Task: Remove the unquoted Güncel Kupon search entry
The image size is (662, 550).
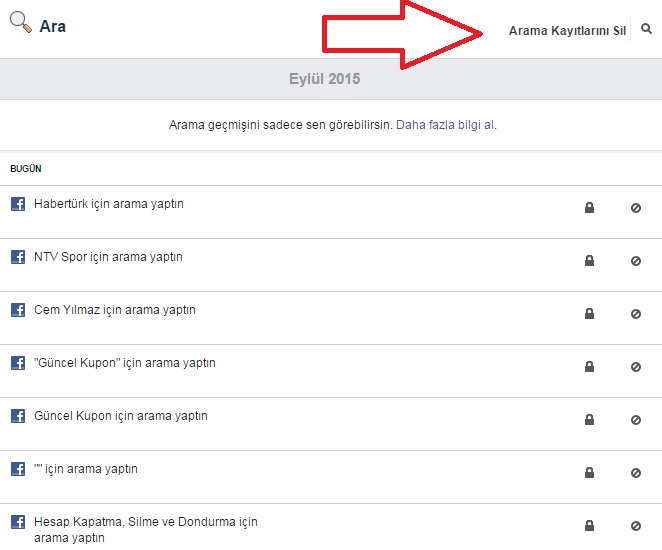Action: [636, 420]
